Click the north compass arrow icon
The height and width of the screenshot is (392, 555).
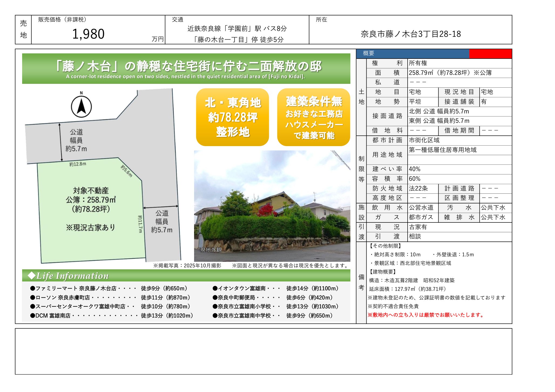[81, 107]
